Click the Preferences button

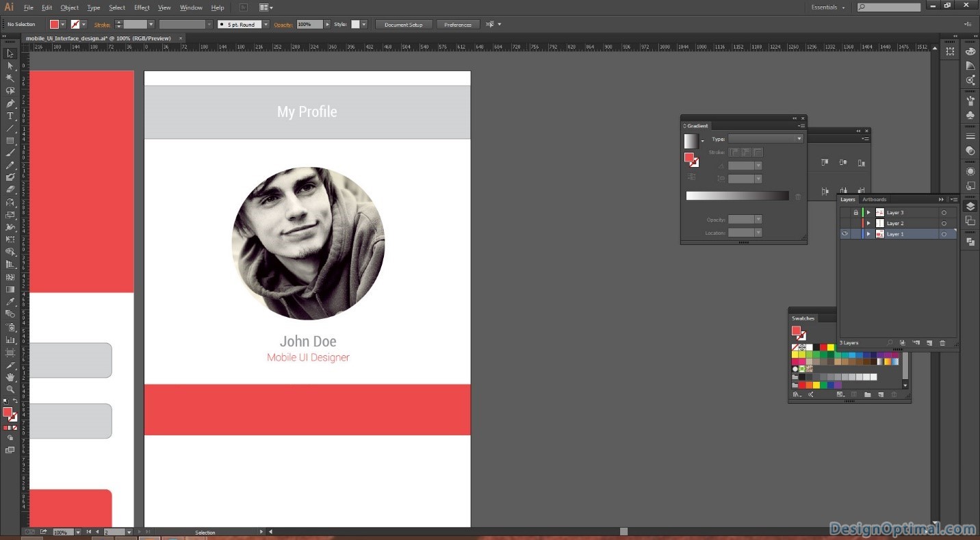coord(458,25)
